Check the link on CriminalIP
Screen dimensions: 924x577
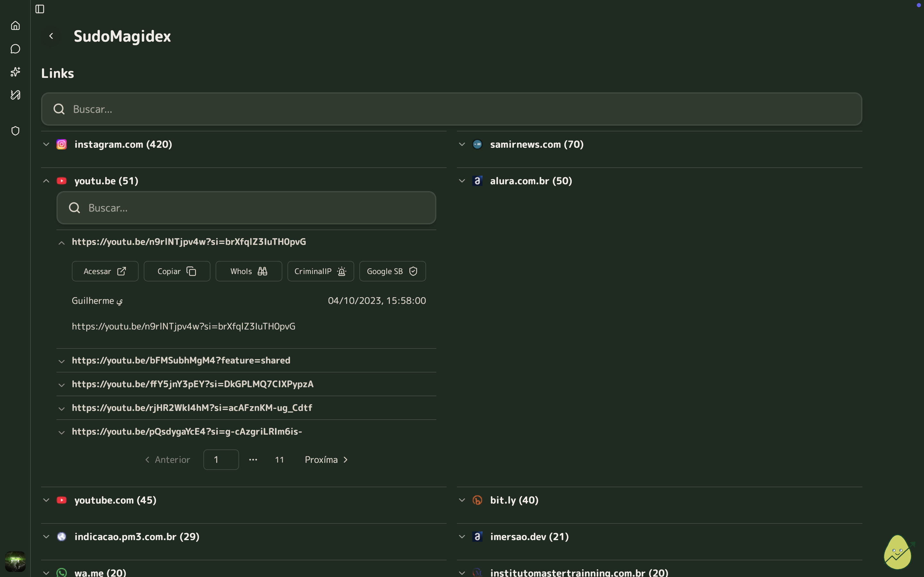click(x=320, y=271)
